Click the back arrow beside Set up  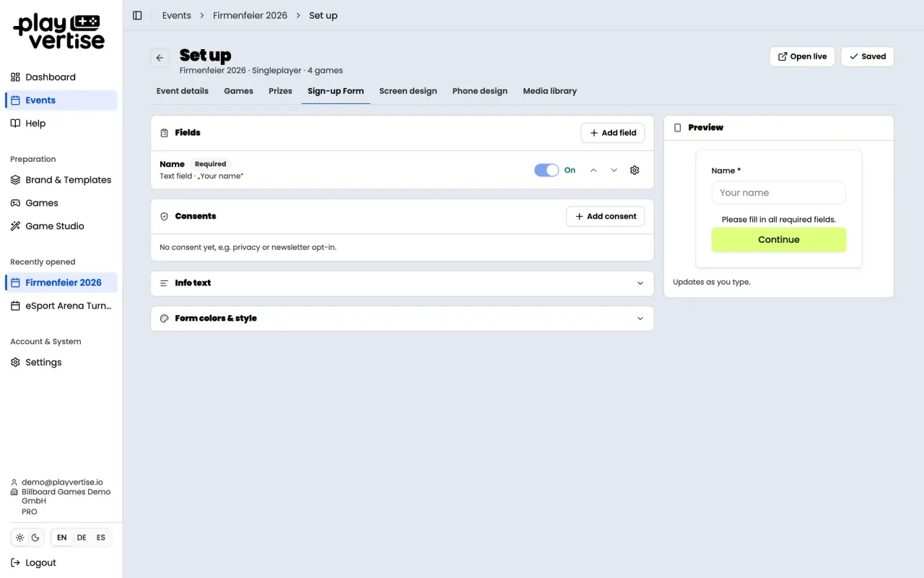[160, 58]
